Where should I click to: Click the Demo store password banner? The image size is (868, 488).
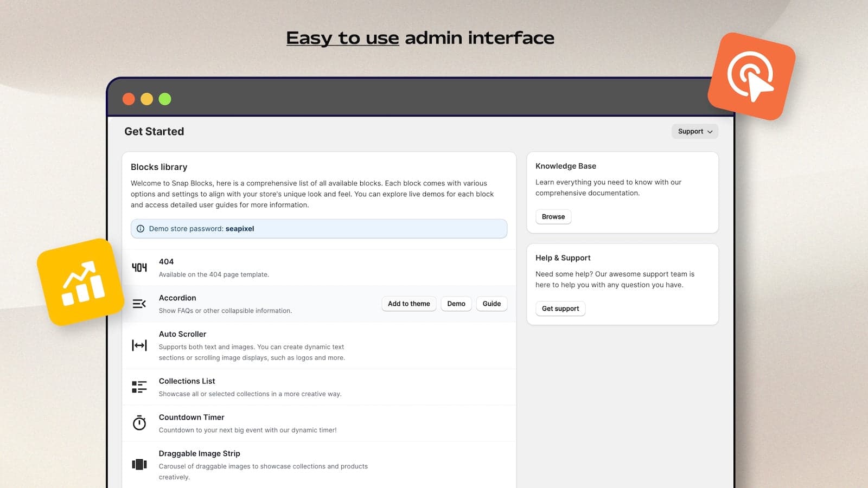(319, 229)
